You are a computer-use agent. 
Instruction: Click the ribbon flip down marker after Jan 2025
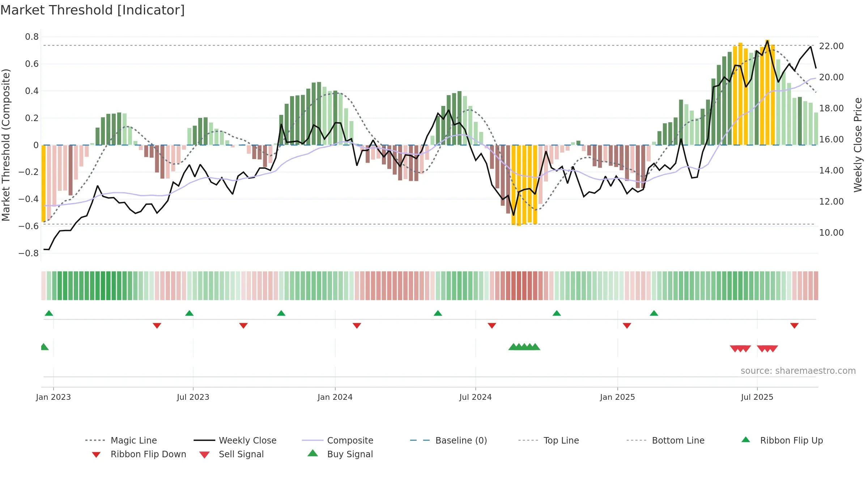click(627, 326)
